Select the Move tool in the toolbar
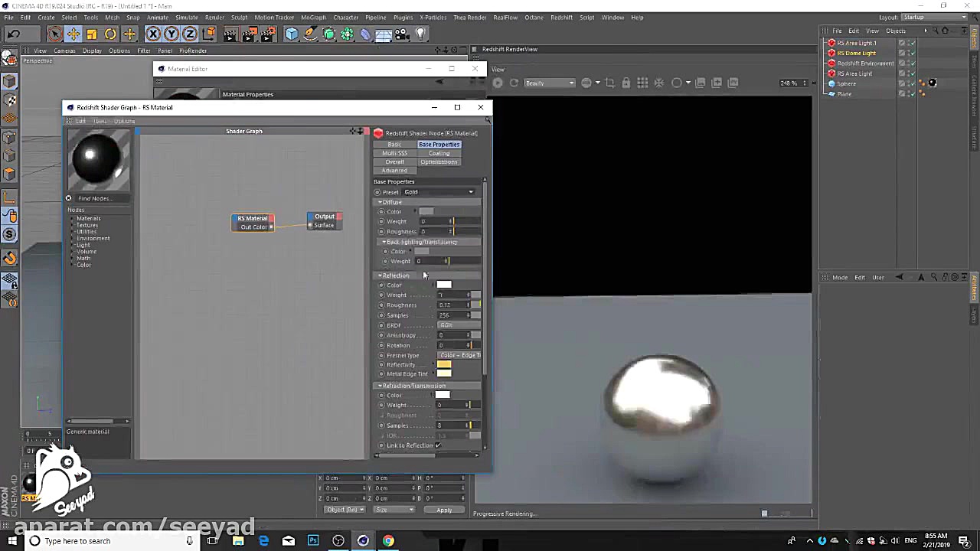This screenshot has width=980, height=551. click(73, 34)
